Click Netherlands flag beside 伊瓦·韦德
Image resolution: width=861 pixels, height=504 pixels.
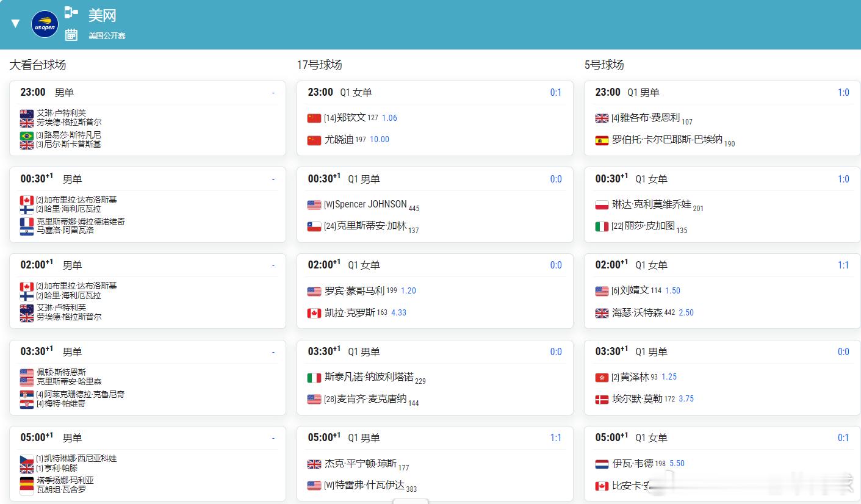[602, 464]
